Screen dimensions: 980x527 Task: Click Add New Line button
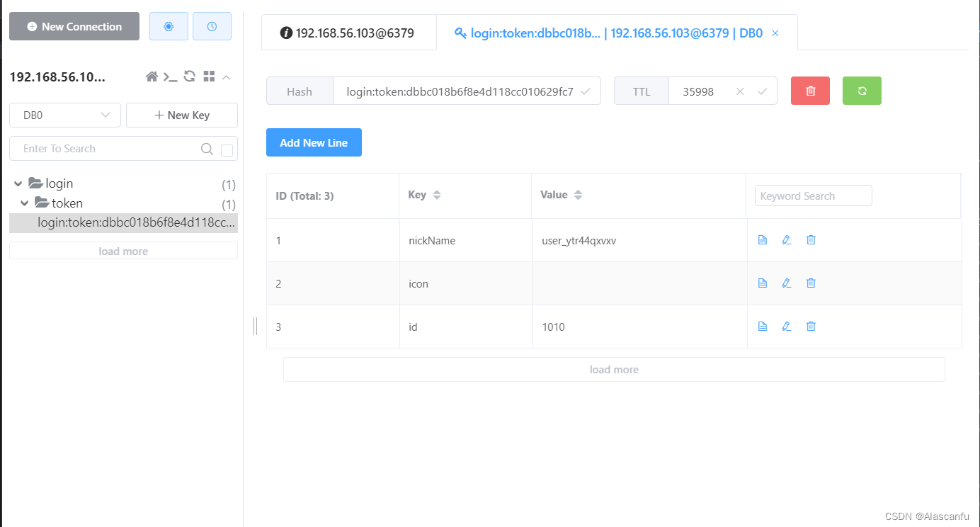[314, 142]
